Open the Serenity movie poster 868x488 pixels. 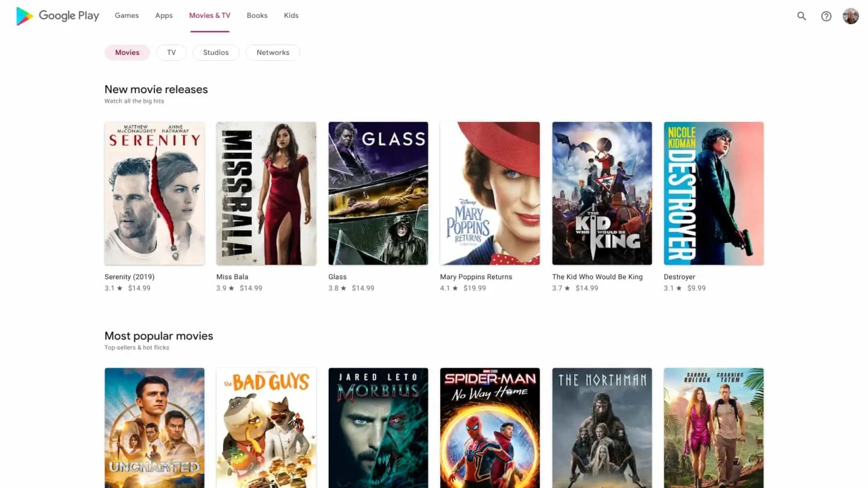pos(155,193)
